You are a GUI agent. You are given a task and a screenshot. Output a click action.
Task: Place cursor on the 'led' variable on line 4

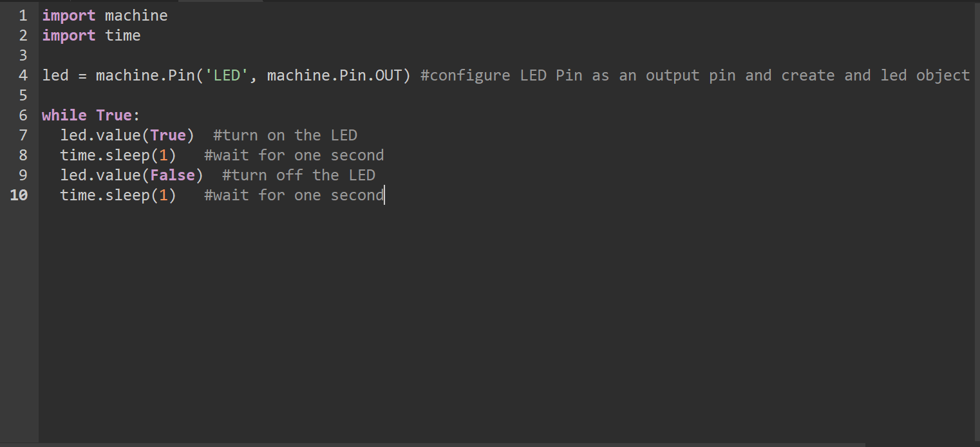pos(55,75)
